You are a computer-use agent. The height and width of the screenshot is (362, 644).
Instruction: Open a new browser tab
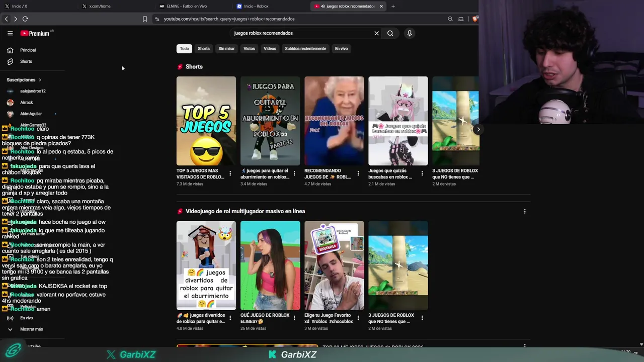(x=393, y=6)
